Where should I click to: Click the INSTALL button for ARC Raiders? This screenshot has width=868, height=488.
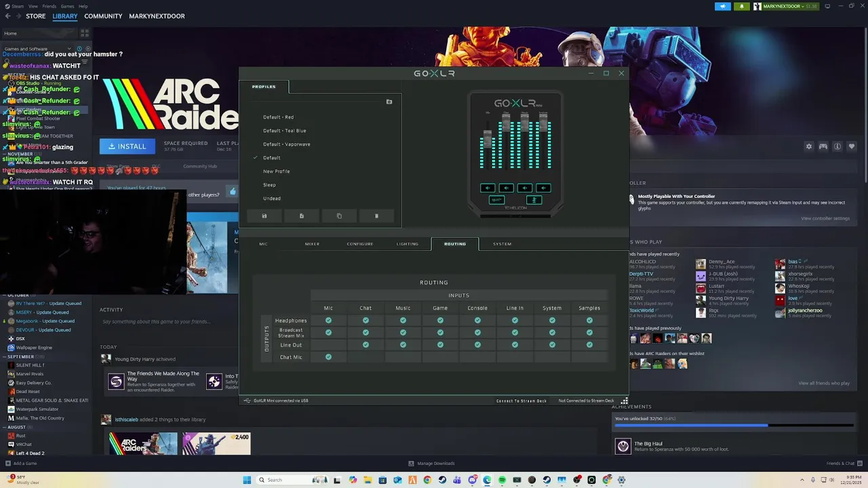point(127,146)
